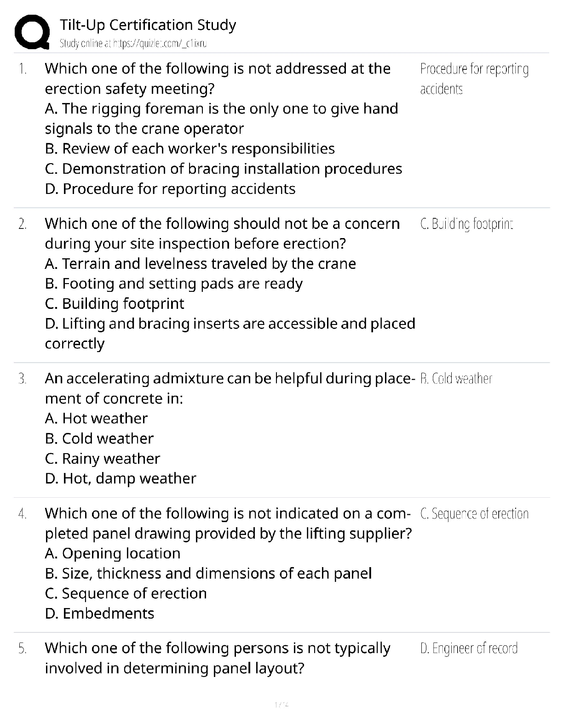Select option D Procedure for reporting accidents
Screen dimensions: 563x728
click(x=170, y=189)
